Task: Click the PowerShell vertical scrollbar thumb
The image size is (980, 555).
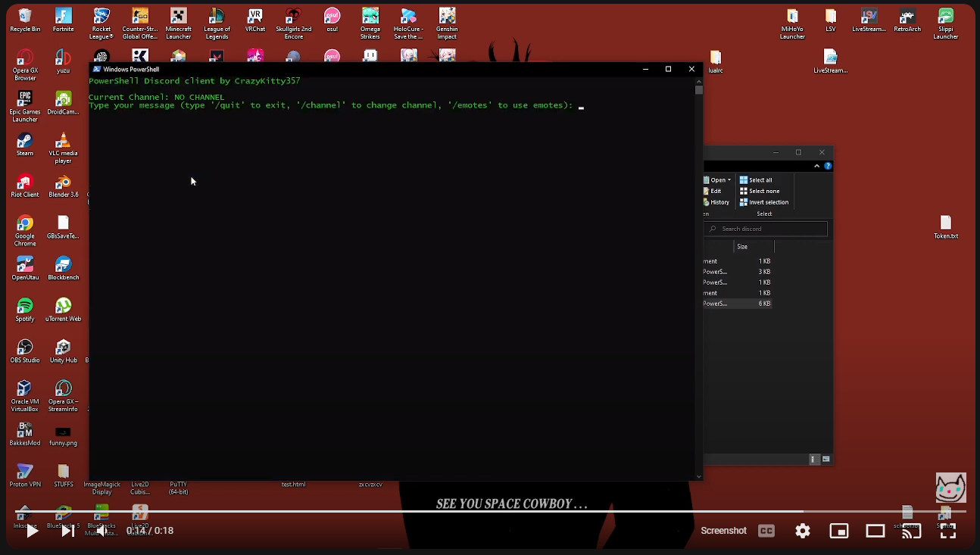Action: (699, 90)
